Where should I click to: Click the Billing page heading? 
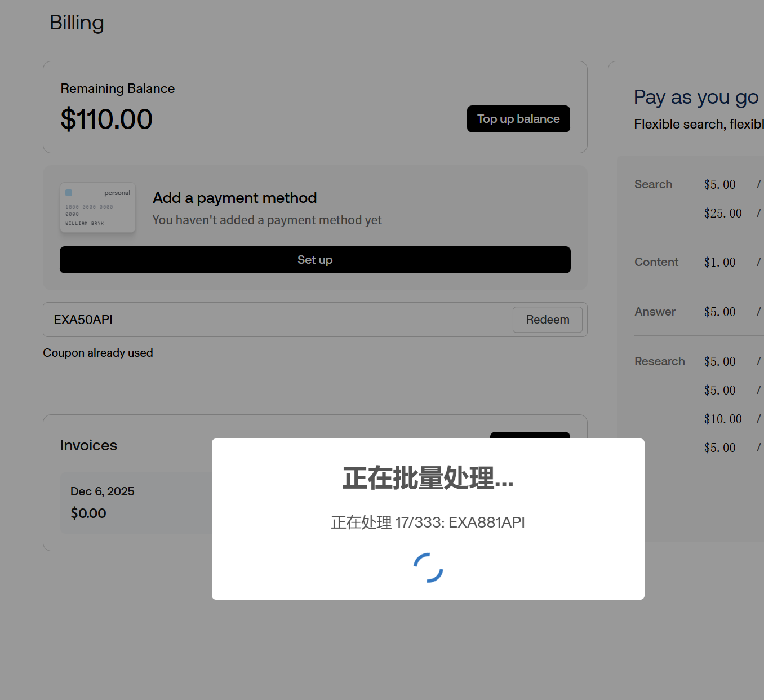[77, 23]
